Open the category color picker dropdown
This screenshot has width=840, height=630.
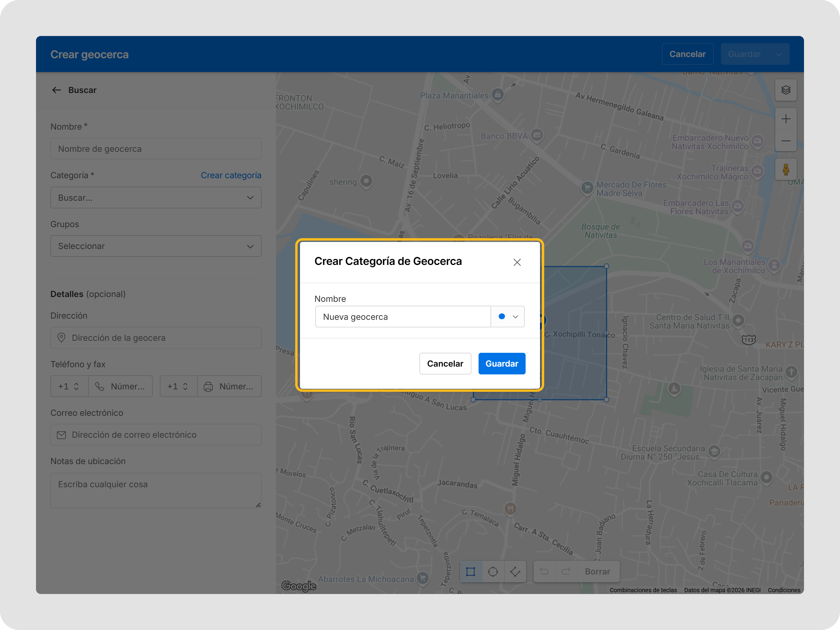click(508, 317)
